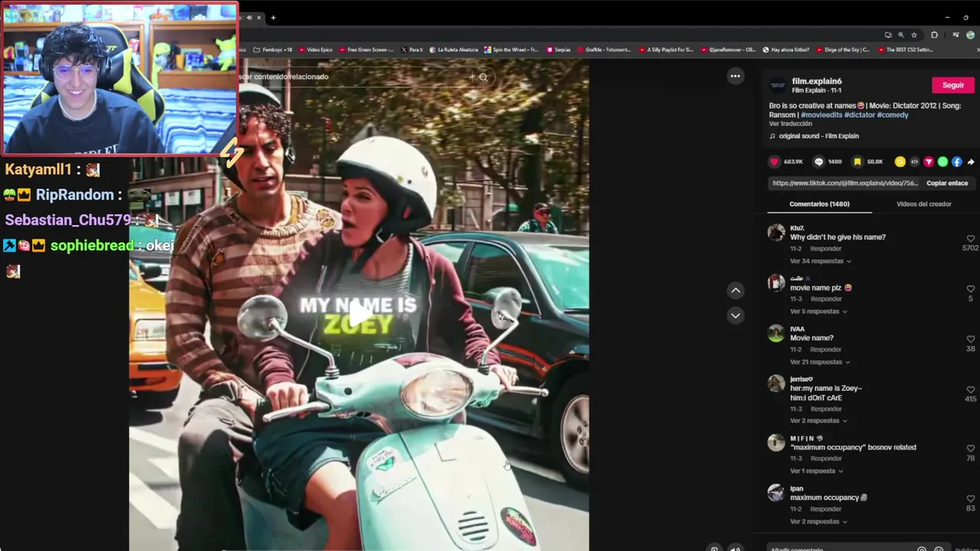The height and width of the screenshot is (551, 980).
Task: Open the 'Hay ahora fútbol?' bookmark
Action: pyautogui.click(x=786, y=50)
